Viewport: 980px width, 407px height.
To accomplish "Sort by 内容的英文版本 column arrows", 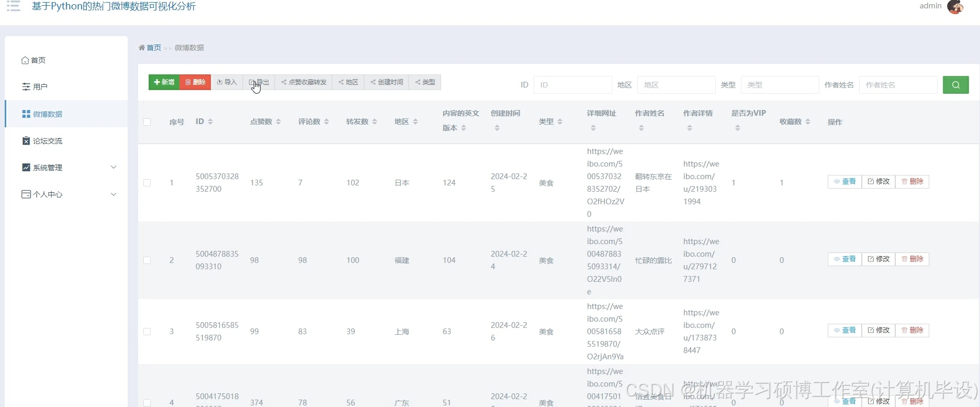I will 464,128.
